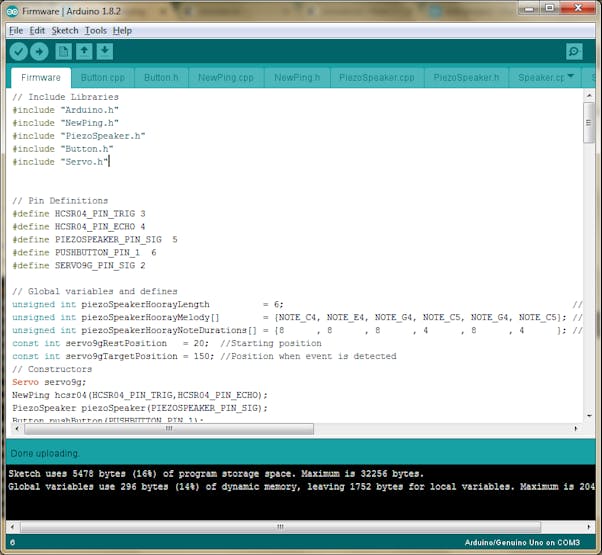Switch to the Speaker.cpp tab
Screen dimensions: 602x555
pyautogui.click(x=541, y=78)
